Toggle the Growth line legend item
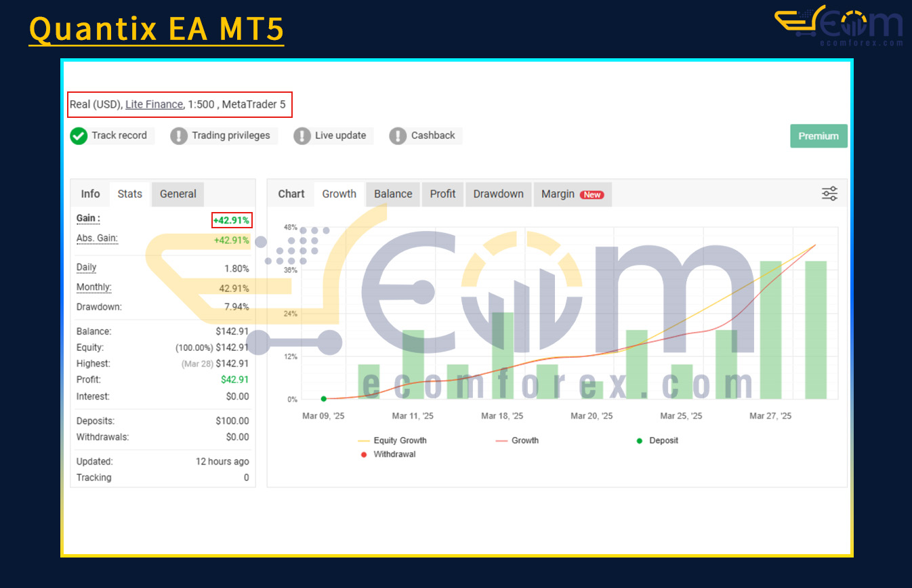 pyautogui.click(x=517, y=440)
